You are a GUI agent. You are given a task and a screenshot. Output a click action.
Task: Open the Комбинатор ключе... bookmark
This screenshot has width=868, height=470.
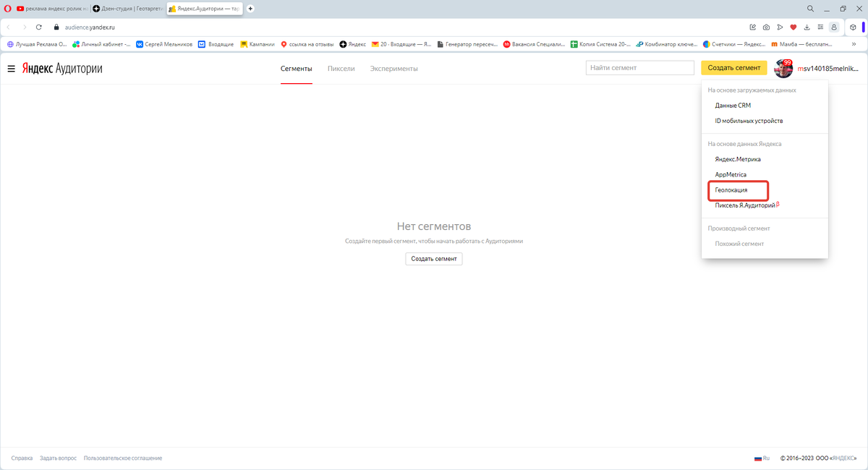click(666, 44)
